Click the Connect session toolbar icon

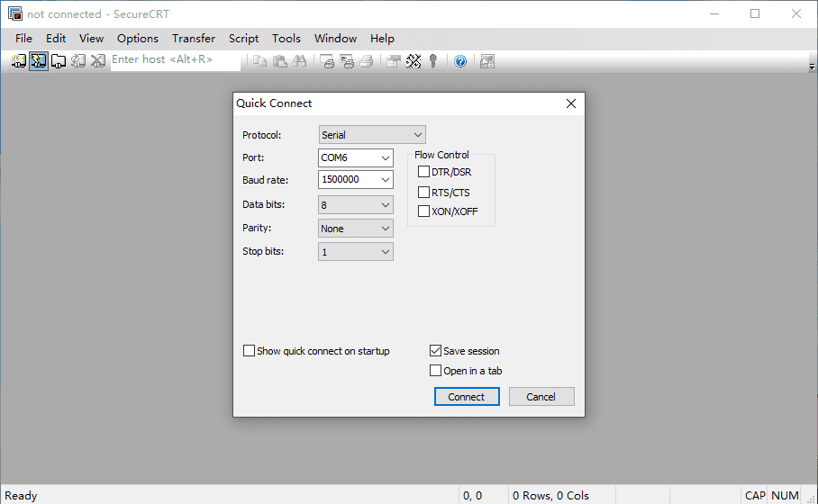click(x=19, y=61)
